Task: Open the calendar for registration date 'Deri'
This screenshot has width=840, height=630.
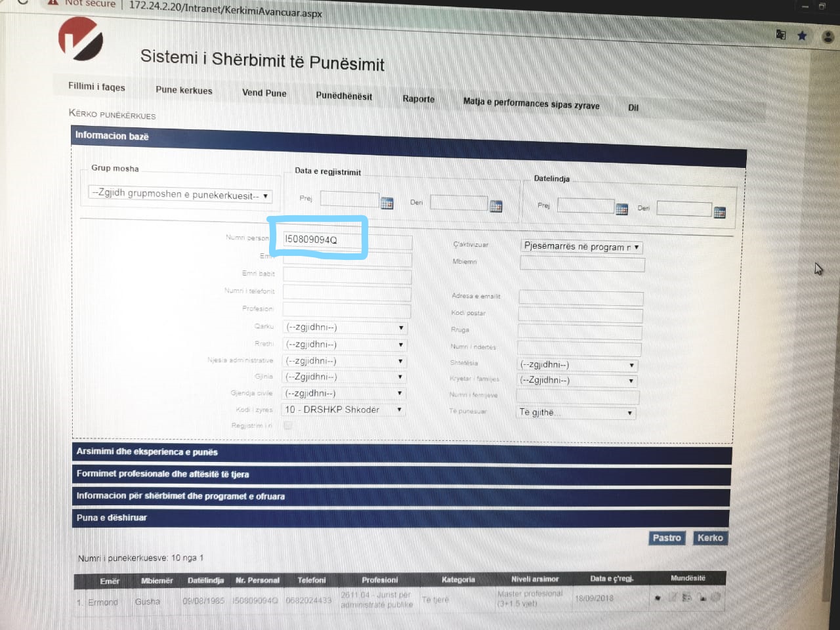Action: (496, 207)
